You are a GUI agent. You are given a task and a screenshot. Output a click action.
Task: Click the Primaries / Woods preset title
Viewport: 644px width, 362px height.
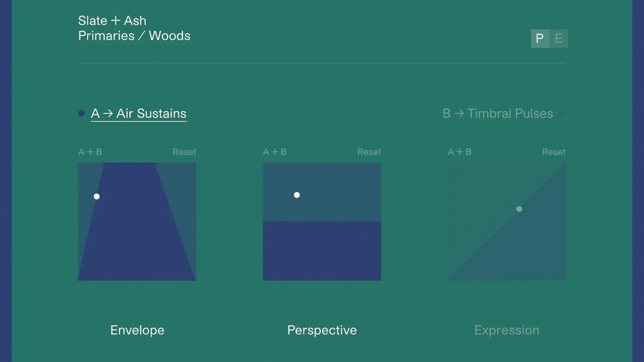pyautogui.click(x=134, y=36)
